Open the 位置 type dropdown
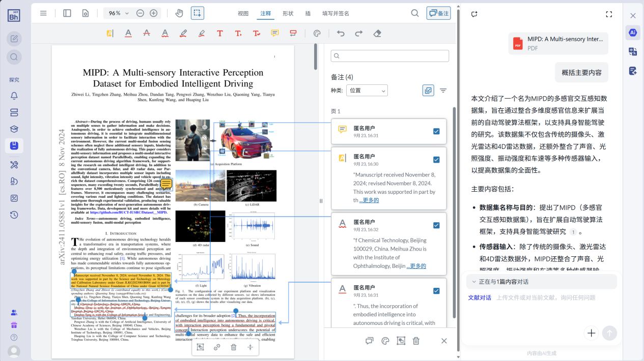644x361 pixels. tap(367, 91)
